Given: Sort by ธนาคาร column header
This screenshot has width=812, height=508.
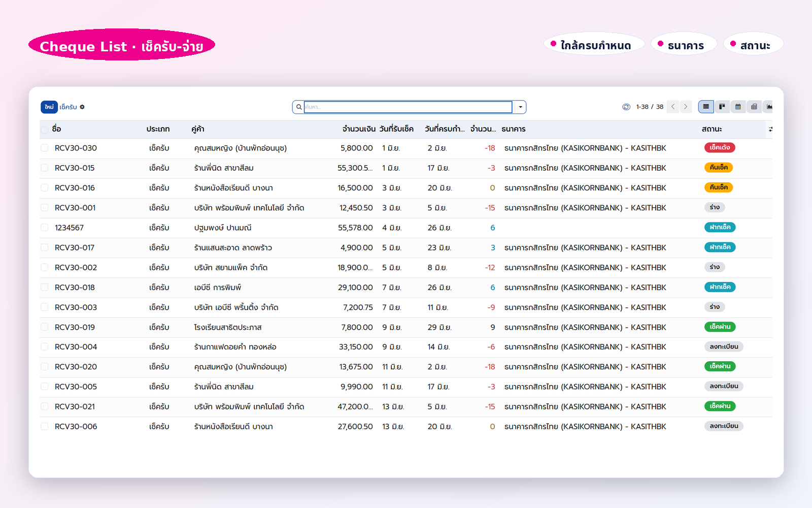Looking at the screenshot, I should tap(514, 129).
